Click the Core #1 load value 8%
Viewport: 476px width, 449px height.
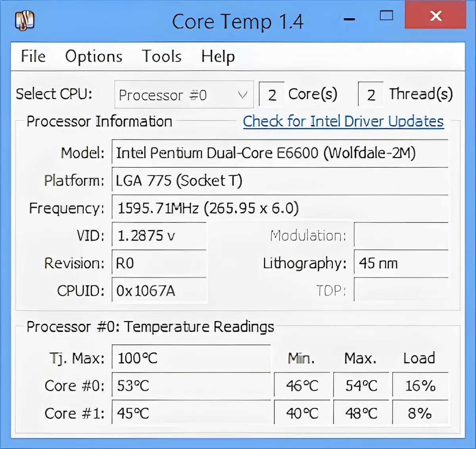pos(420,413)
